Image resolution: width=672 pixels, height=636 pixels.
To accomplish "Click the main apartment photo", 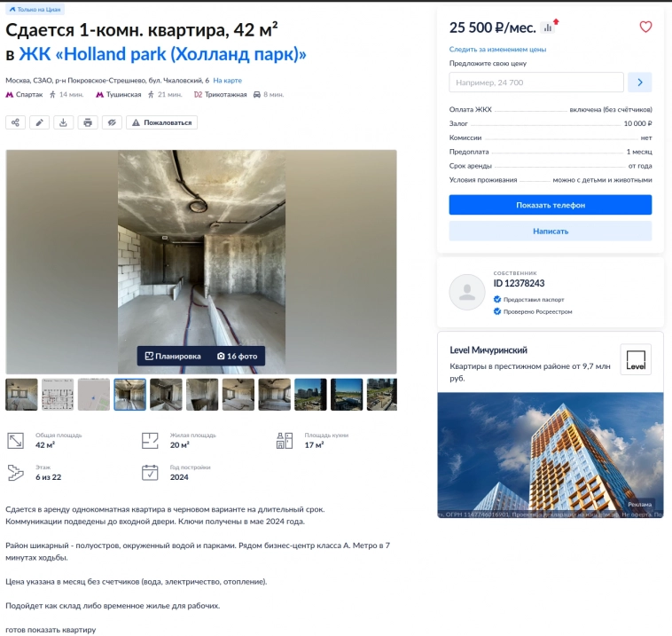I will pos(201,262).
